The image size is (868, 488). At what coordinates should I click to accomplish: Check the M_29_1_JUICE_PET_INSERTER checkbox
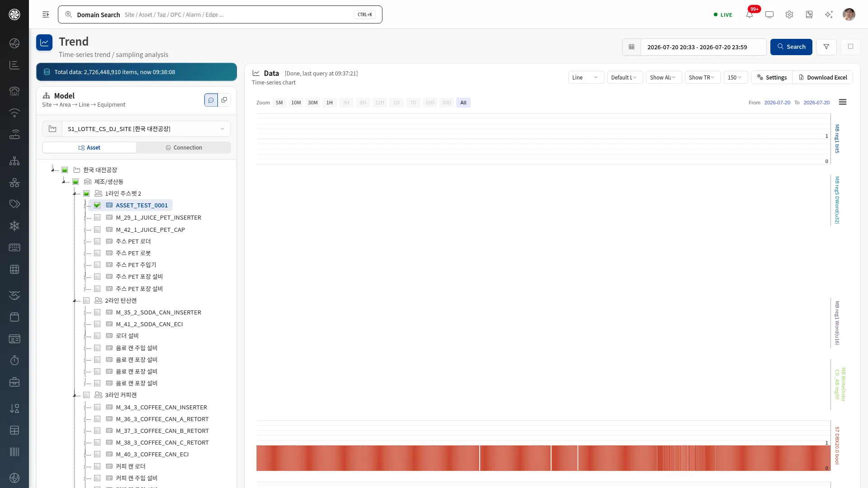[97, 217]
